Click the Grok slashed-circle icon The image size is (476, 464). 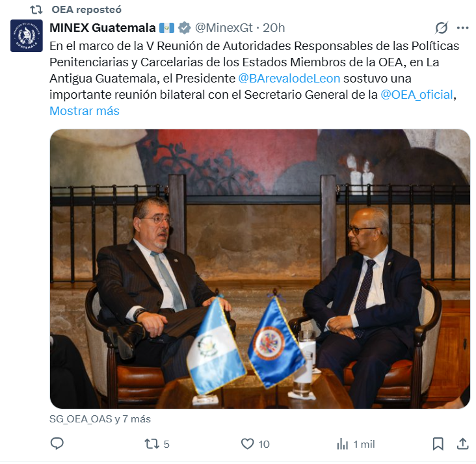point(441,28)
